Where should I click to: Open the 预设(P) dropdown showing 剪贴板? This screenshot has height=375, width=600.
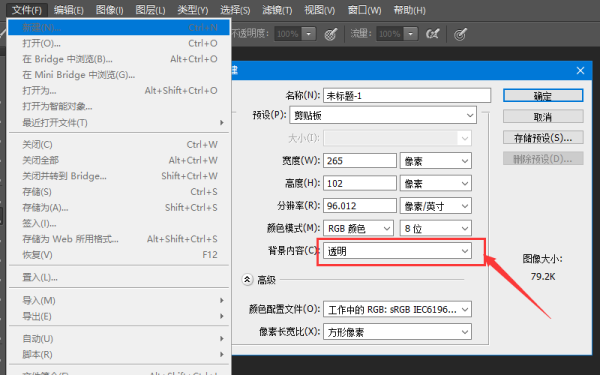coord(383,115)
